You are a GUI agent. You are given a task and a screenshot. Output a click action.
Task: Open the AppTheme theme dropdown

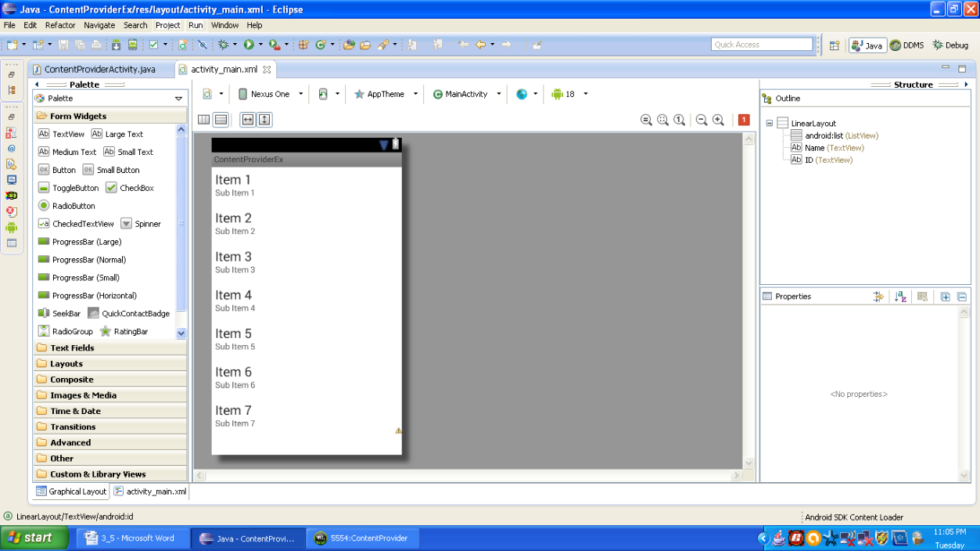click(x=386, y=94)
